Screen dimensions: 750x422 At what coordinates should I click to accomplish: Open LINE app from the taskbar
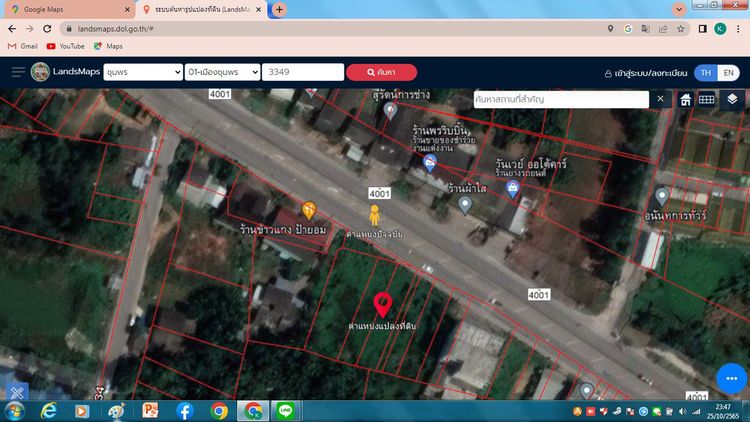[x=285, y=411]
